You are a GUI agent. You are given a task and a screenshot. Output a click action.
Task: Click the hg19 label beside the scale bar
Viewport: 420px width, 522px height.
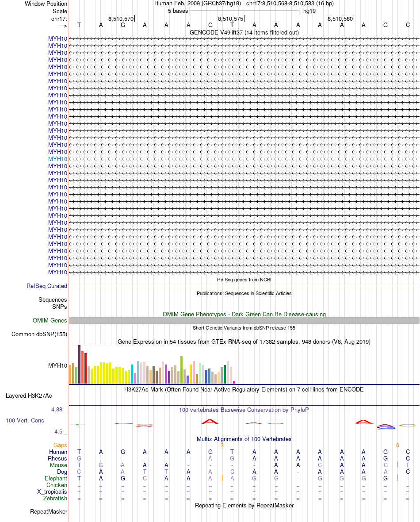(309, 11)
